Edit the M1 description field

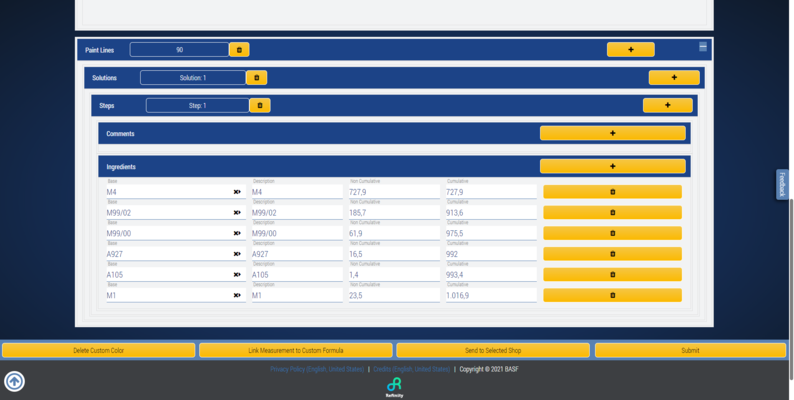pyautogui.click(x=297, y=295)
